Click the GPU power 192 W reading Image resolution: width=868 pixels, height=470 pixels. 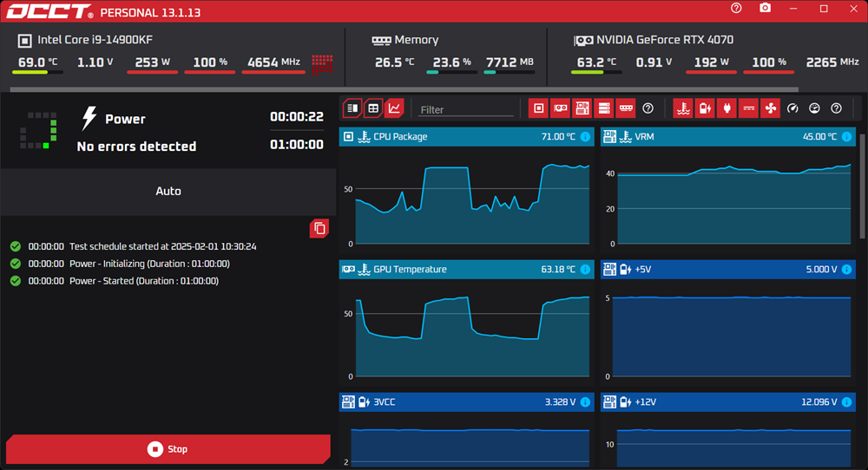click(x=712, y=62)
